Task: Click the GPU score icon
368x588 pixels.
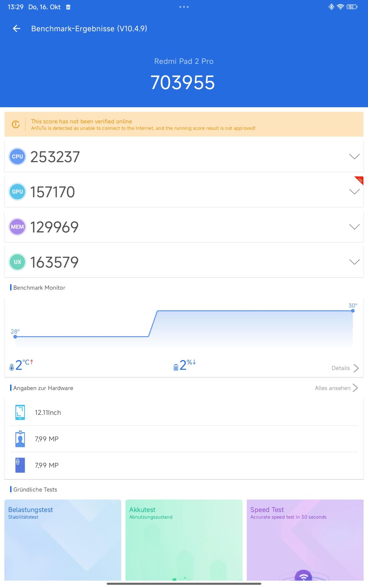Action: coord(17,192)
